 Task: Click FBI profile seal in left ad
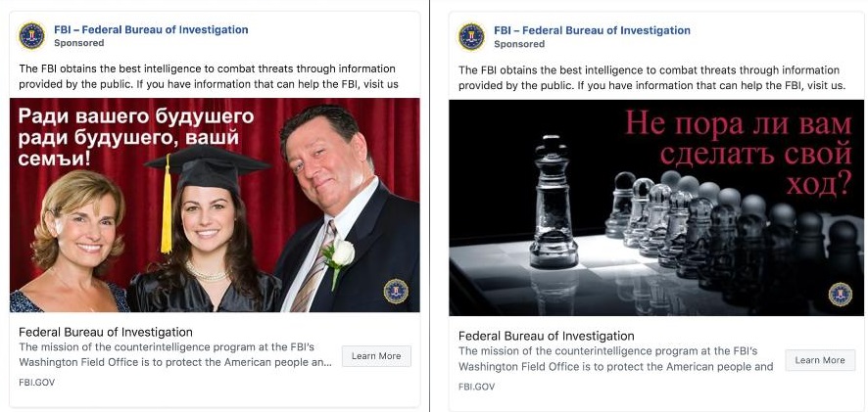tap(31, 36)
